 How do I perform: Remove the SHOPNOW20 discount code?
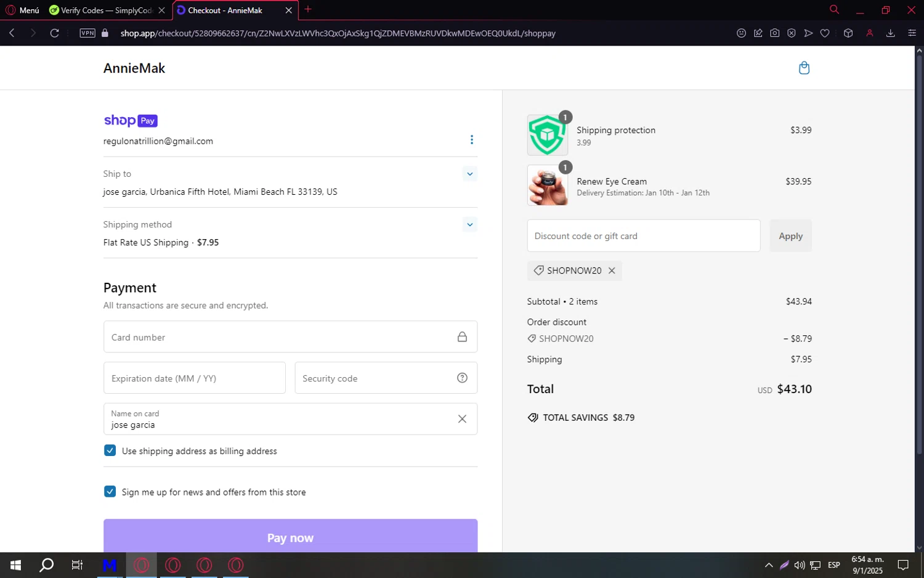coord(612,271)
